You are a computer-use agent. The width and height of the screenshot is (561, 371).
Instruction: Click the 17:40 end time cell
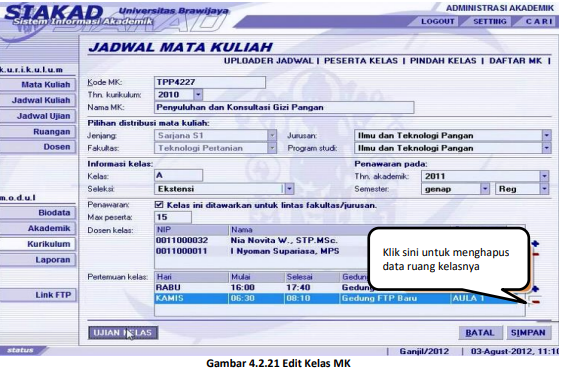(x=298, y=287)
